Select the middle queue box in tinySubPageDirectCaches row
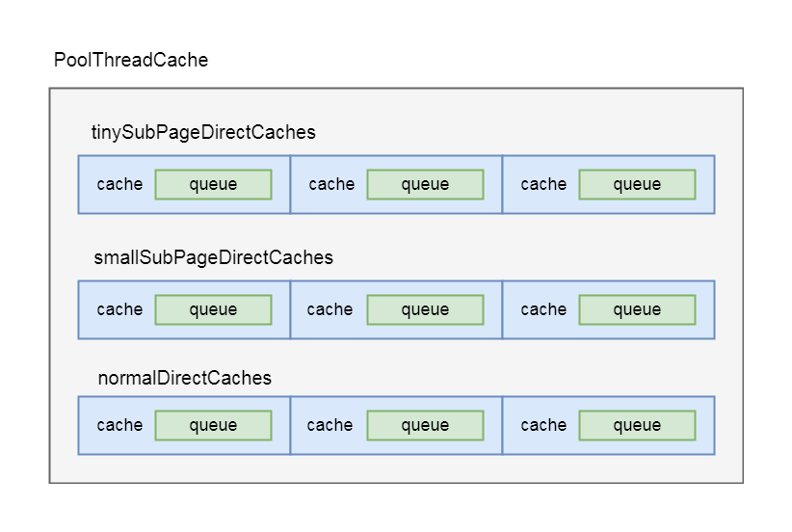 (x=425, y=184)
